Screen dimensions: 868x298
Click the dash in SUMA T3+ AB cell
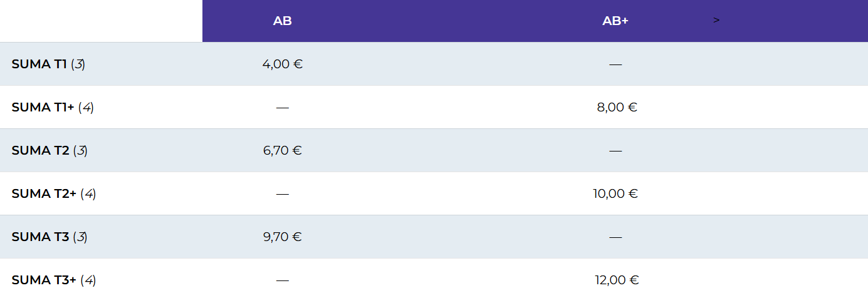click(x=283, y=280)
